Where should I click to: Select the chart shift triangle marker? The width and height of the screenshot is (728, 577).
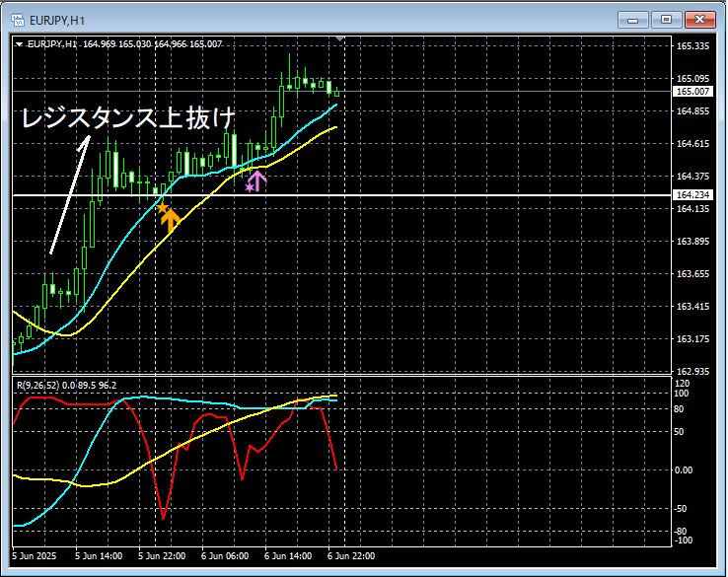point(340,39)
